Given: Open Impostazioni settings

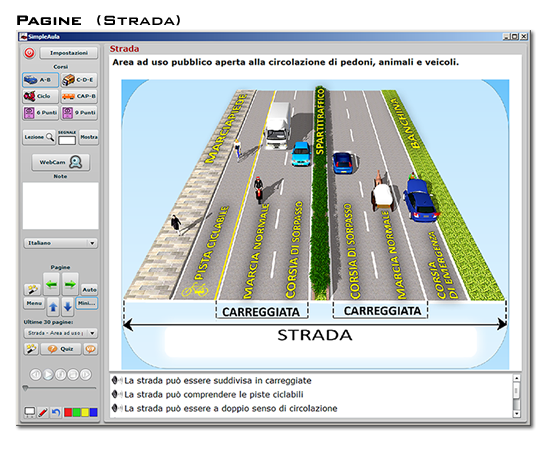Looking at the screenshot, I should click(69, 53).
